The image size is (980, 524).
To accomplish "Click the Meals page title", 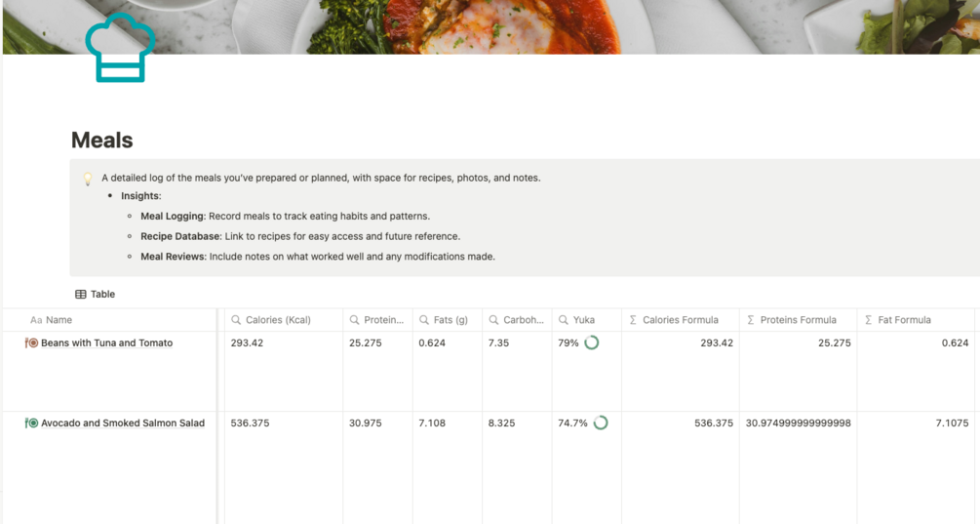I will [102, 140].
